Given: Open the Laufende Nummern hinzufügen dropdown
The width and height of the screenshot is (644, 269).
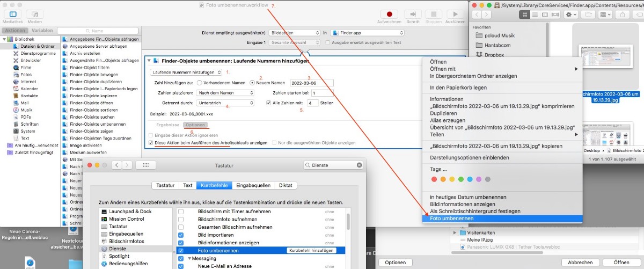Looking at the screenshot, I should 185,72.
